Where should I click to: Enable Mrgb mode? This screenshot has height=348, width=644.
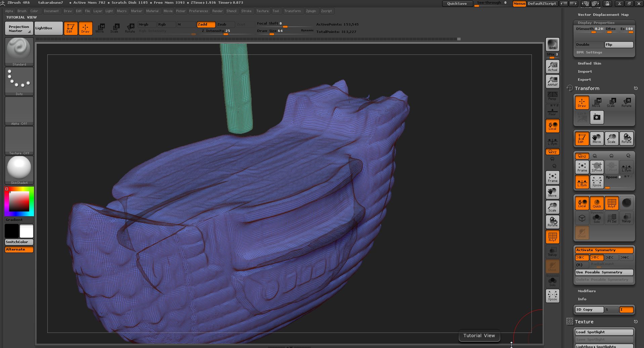tap(147, 25)
